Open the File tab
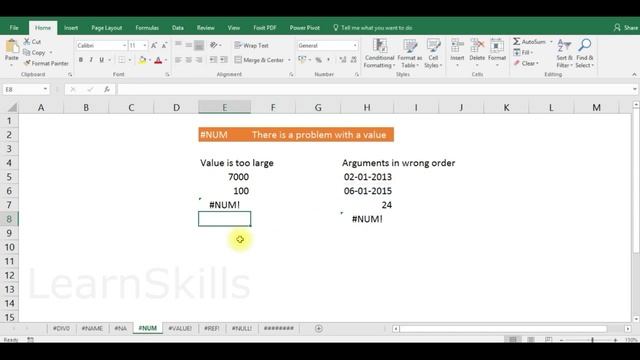 tap(14, 28)
